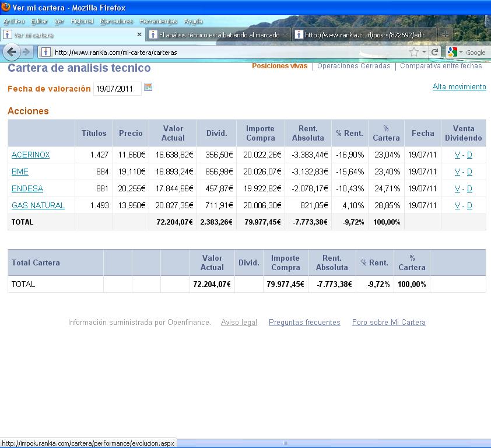491x448 pixels.
Task: Open the BME stock link
Action: pos(20,171)
